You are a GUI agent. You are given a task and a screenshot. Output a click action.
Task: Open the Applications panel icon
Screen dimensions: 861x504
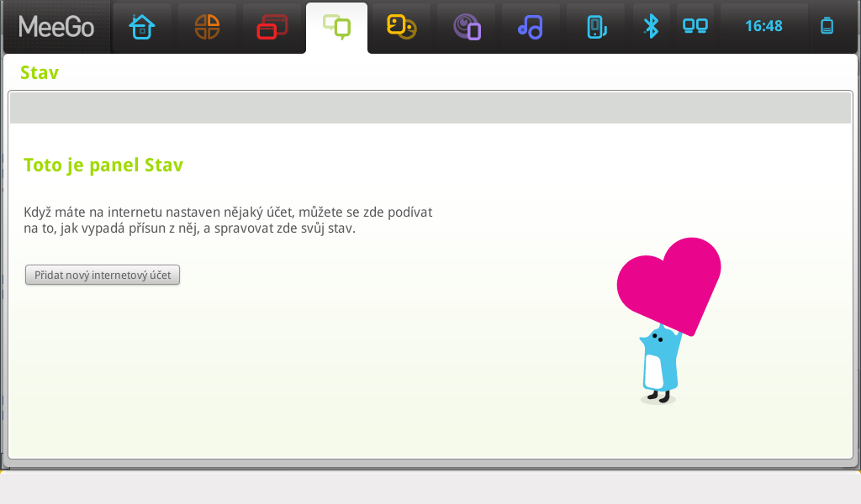coord(207,27)
